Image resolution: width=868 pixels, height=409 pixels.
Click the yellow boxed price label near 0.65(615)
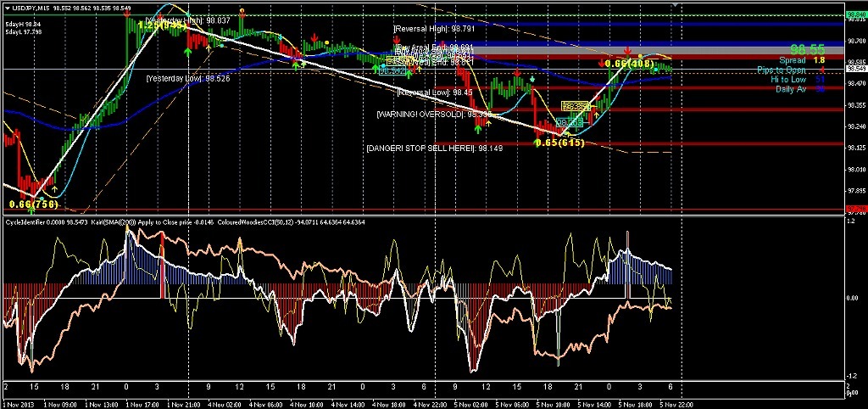pos(575,106)
